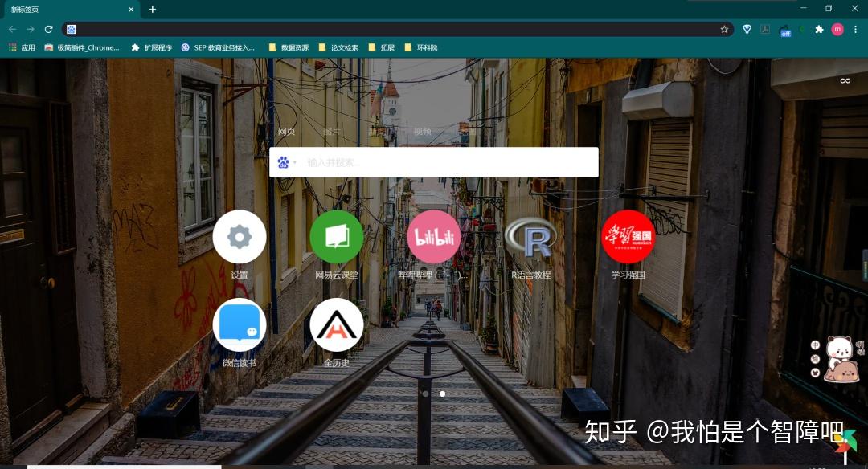Open the 极简插件_Chrome bookmark

[82, 47]
